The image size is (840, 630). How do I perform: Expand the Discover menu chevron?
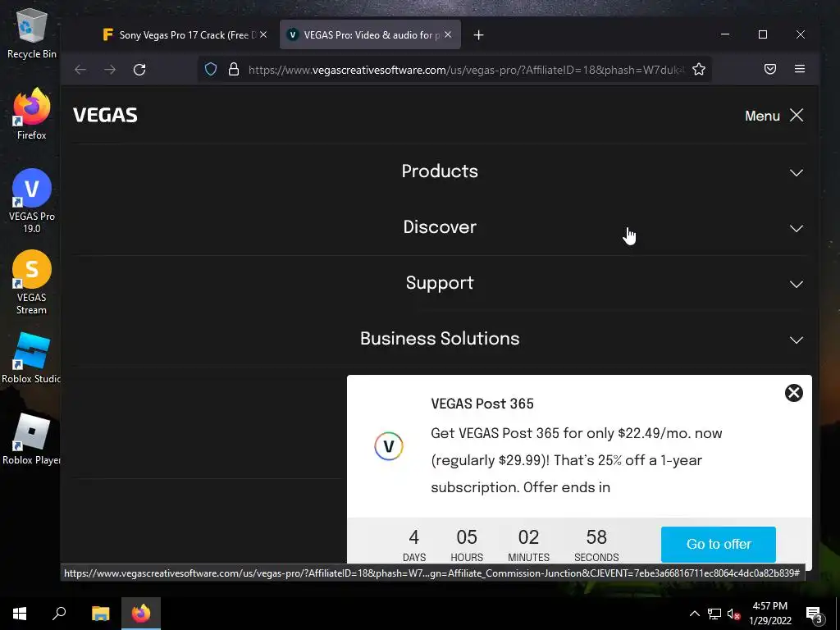[x=797, y=229]
